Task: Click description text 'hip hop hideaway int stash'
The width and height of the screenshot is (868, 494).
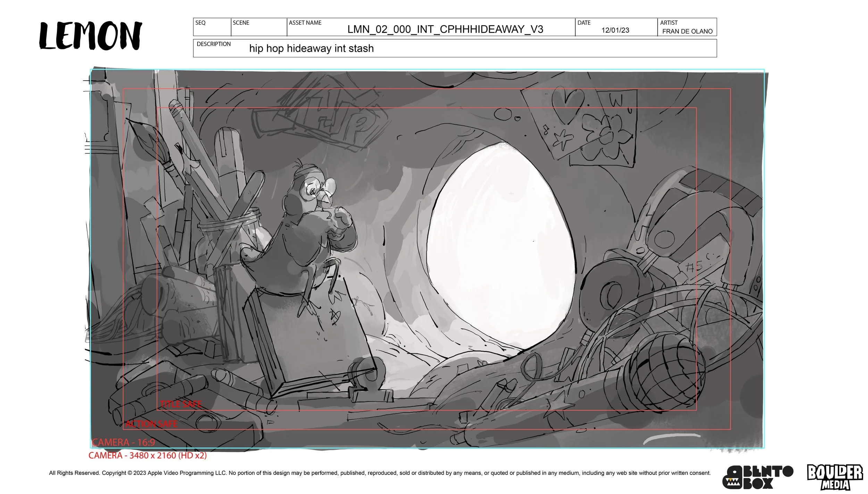Action: click(311, 48)
